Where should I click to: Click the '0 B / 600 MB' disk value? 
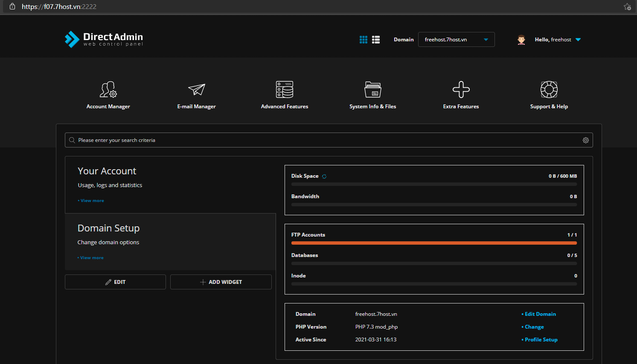[563, 176]
